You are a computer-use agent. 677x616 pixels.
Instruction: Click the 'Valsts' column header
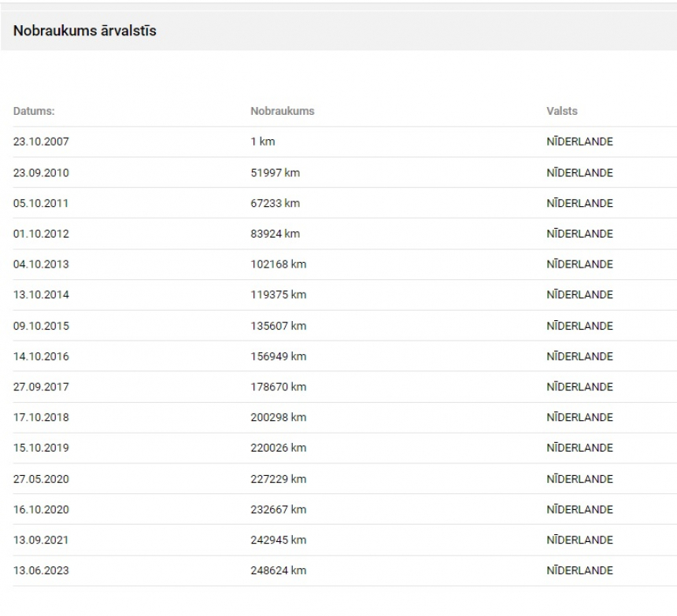[x=561, y=111]
